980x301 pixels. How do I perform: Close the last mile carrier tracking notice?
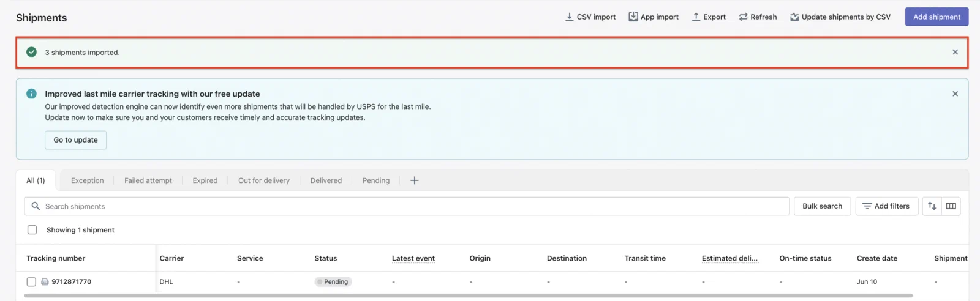pos(955,94)
